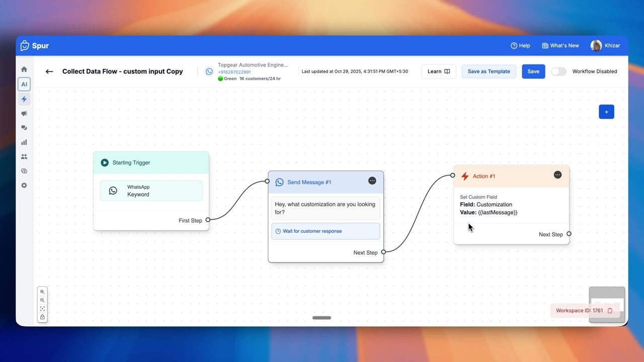Open the people Contacts sidebar icon
This screenshot has height=362, width=644.
[24, 156]
